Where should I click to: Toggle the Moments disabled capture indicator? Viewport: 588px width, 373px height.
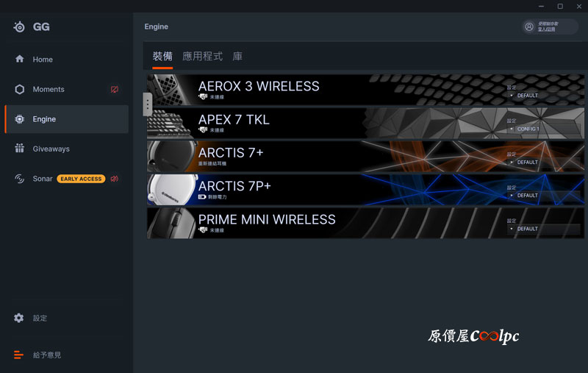click(115, 89)
